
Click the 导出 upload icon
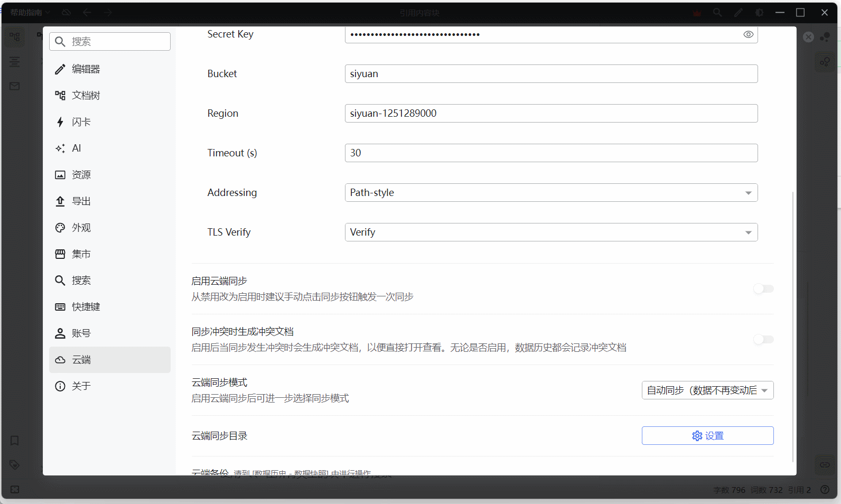[60, 201]
